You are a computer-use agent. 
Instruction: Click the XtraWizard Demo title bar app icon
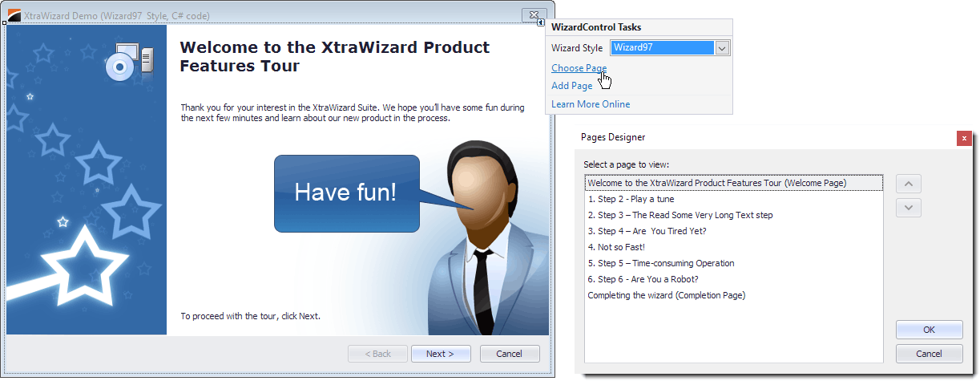[14, 14]
